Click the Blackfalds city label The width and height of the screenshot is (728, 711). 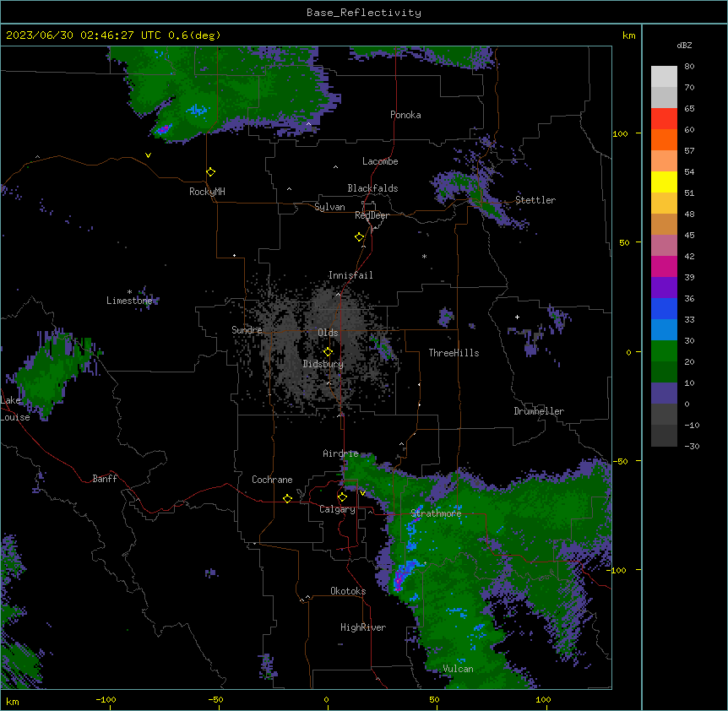pos(372,188)
